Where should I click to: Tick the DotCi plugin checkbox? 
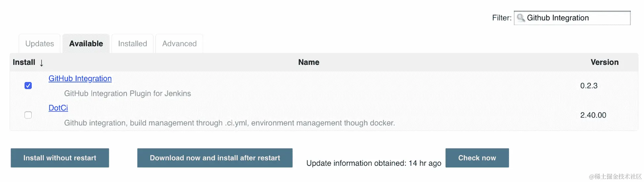(28, 115)
